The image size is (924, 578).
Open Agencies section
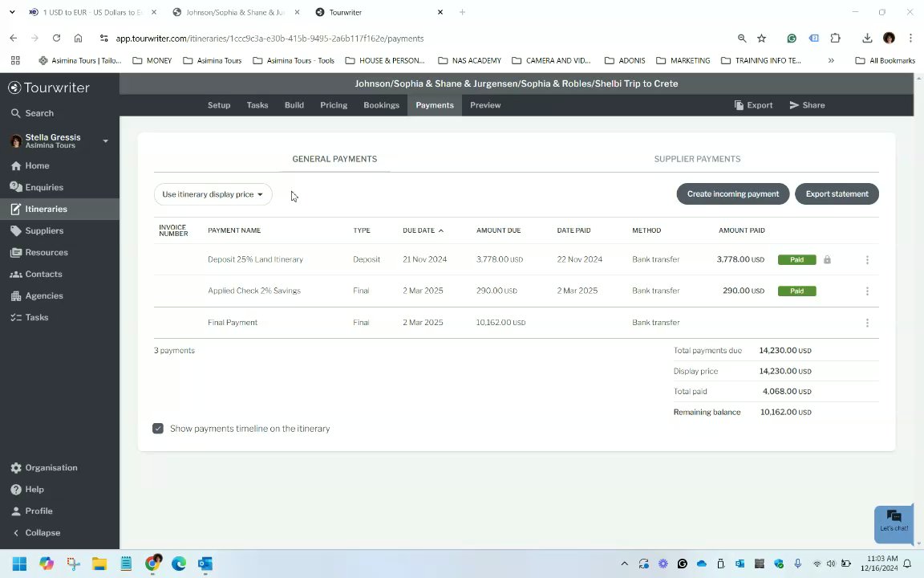(37, 295)
